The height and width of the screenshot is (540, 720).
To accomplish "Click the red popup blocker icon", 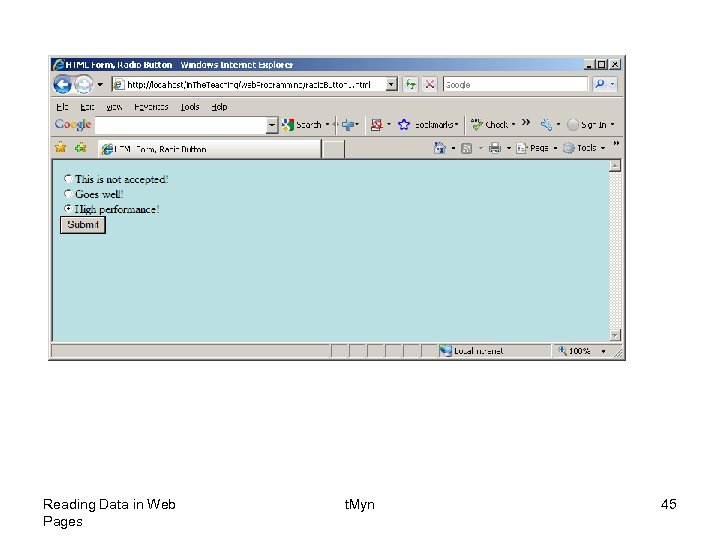I will tap(377, 124).
